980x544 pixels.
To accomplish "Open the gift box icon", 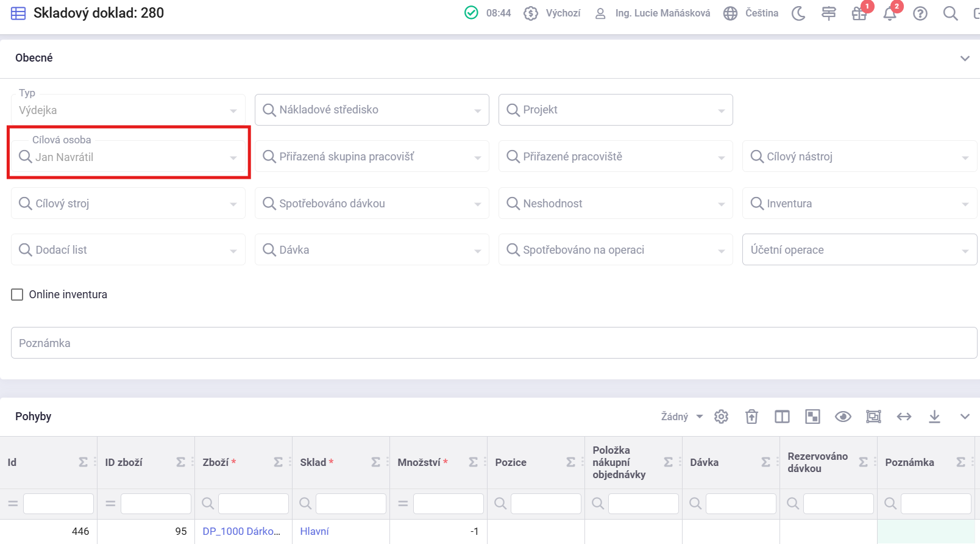I will pos(859,13).
